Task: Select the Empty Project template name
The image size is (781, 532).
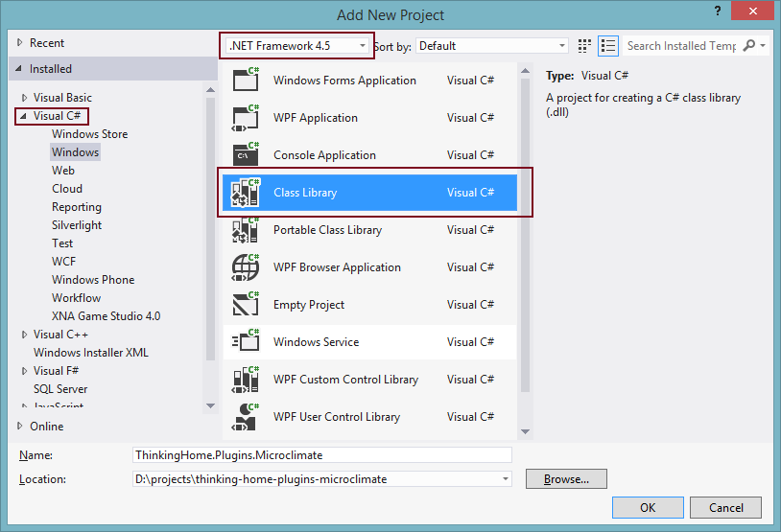Action: tap(308, 305)
